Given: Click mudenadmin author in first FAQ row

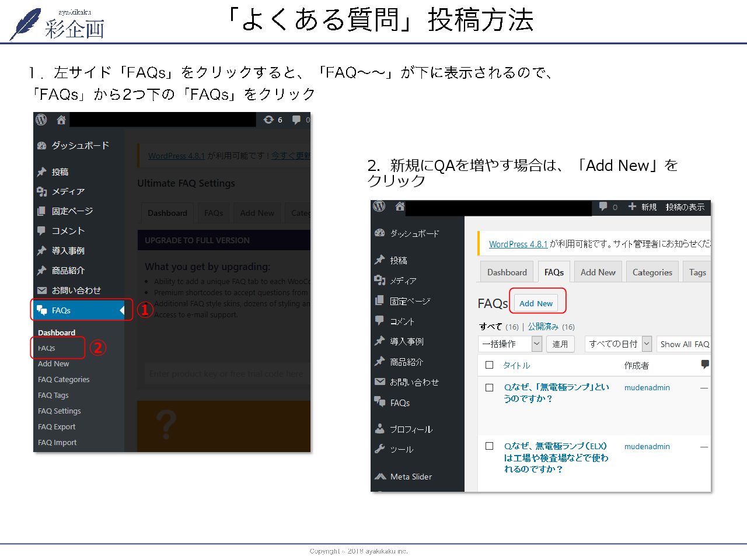Looking at the screenshot, I should coord(647,387).
